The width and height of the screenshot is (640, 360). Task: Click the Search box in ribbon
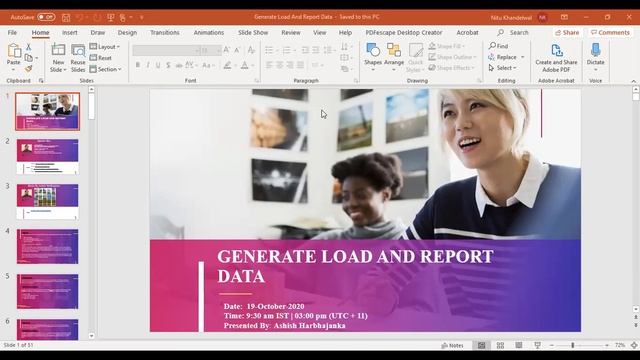[513, 32]
